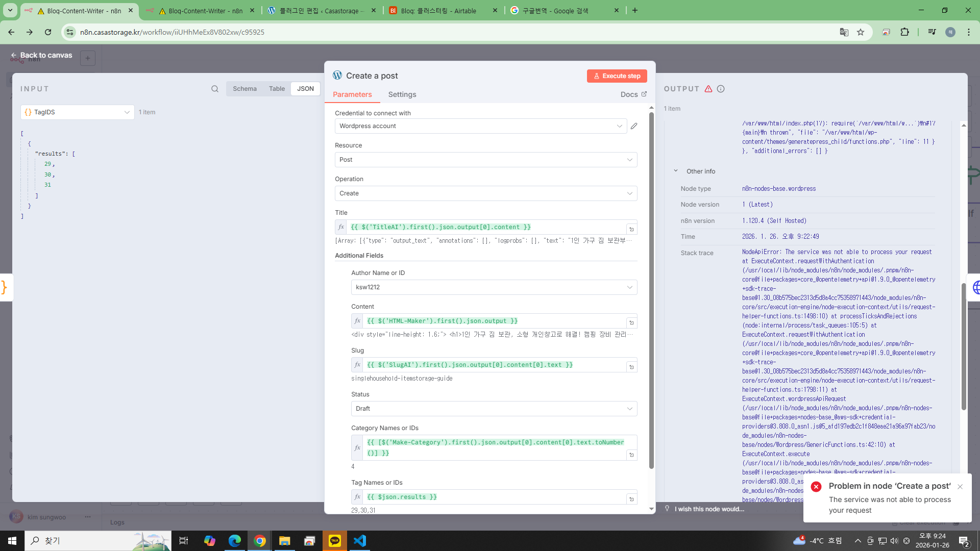Click Back to canvas arrow
The width and height of the screenshot is (980, 551).
[x=14, y=55]
